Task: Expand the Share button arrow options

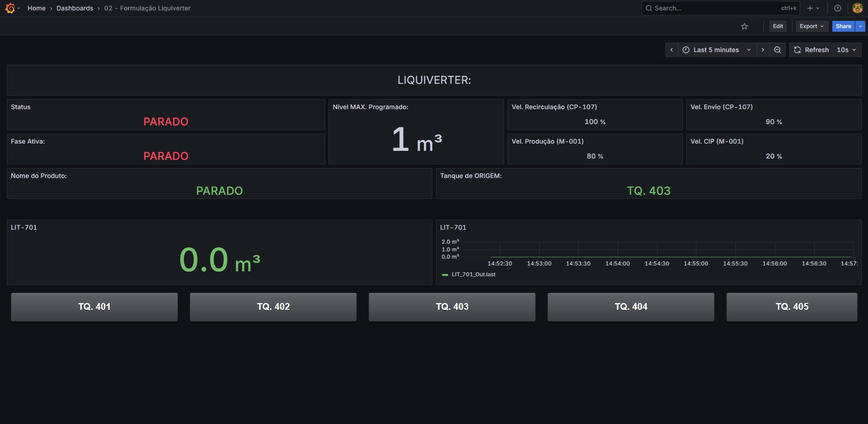Action: coord(860,26)
